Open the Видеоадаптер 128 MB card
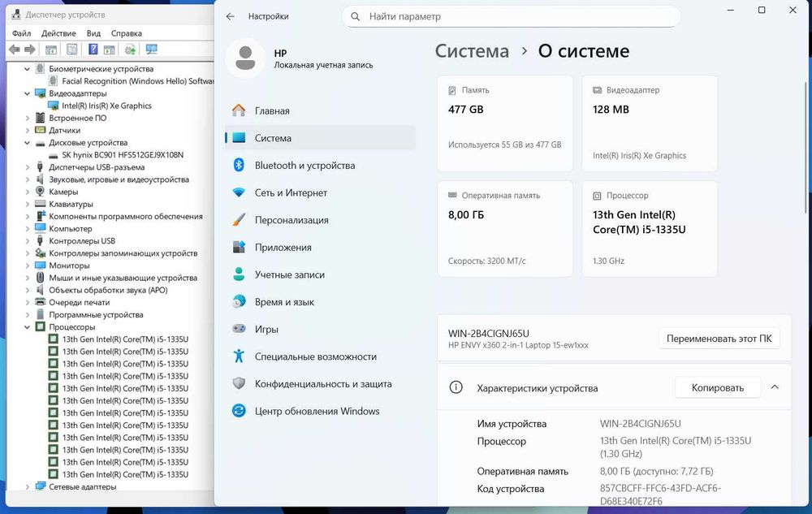 pos(650,123)
